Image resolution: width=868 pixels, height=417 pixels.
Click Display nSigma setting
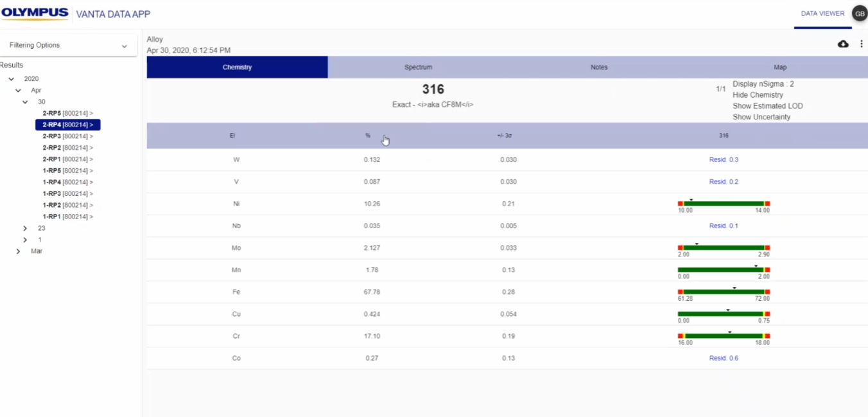click(763, 84)
